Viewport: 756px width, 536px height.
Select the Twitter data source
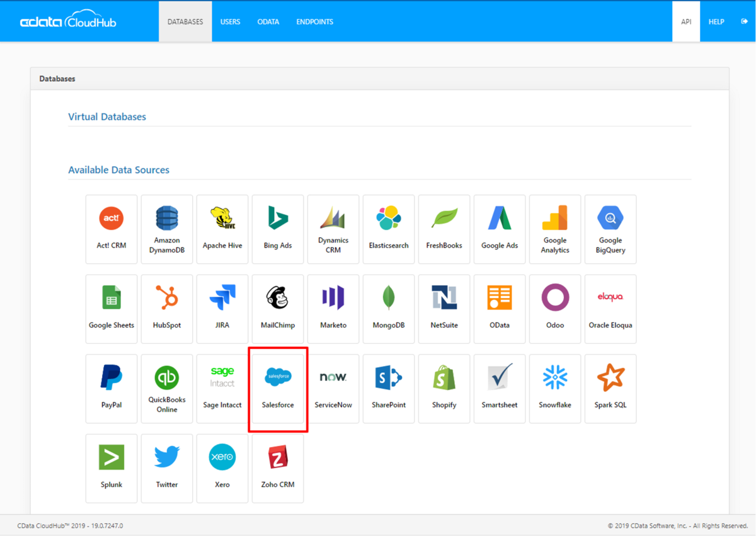pos(167,468)
